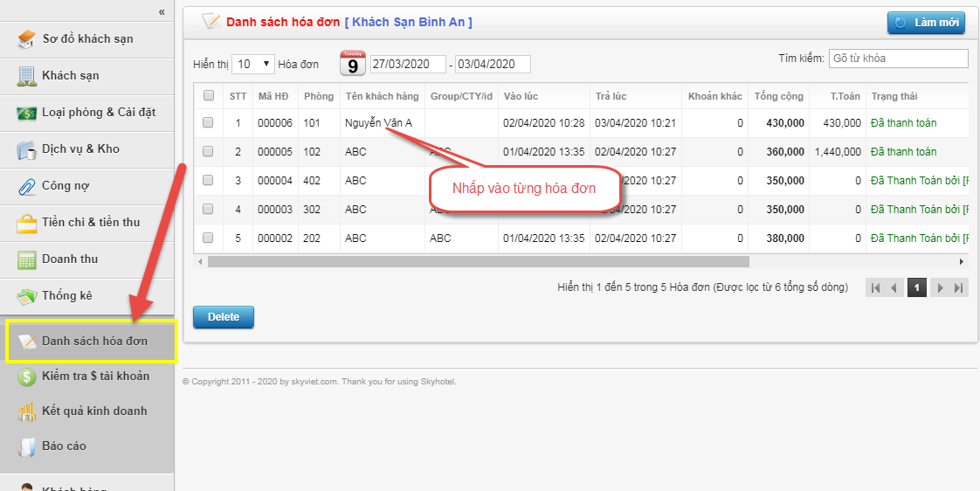Focus the Tìm kiếm search field
Viewport: 980px width, 491px height.
898,59
